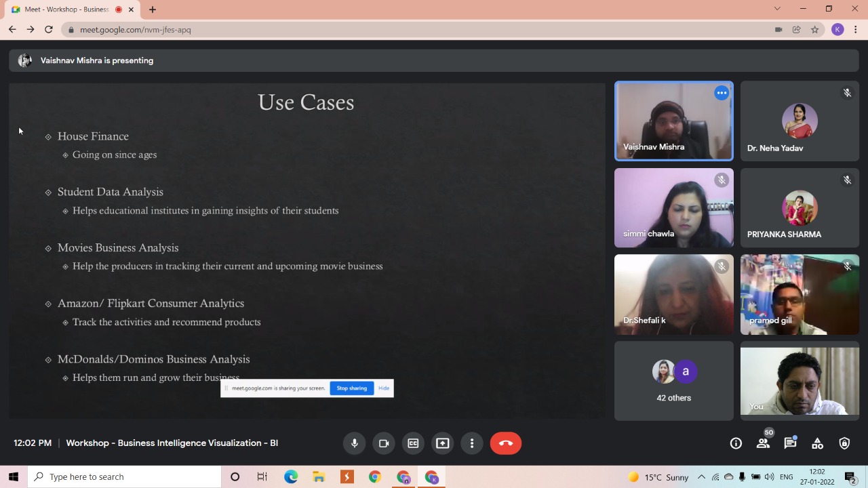The width and height of the screenshot is (868, 488).
Task: Open the chat with everyone panel
Action: click(x=790, y=443)
